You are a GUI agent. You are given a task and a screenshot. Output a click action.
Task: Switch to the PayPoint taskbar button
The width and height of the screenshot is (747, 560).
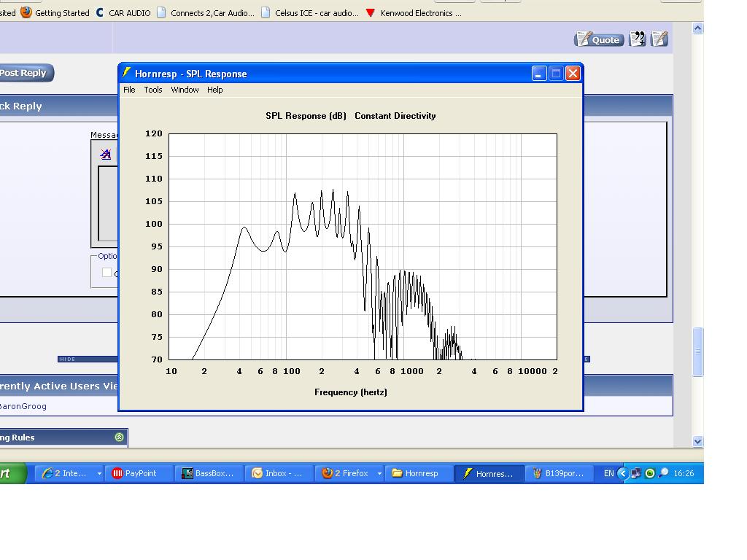click(x=138, y=473)
